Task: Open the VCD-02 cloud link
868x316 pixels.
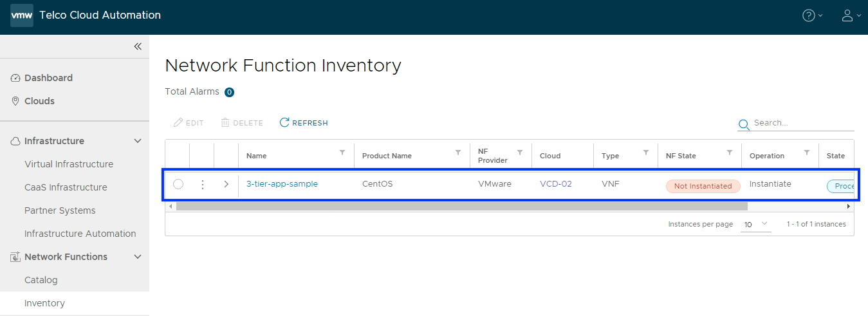Action: pos(556,184)
